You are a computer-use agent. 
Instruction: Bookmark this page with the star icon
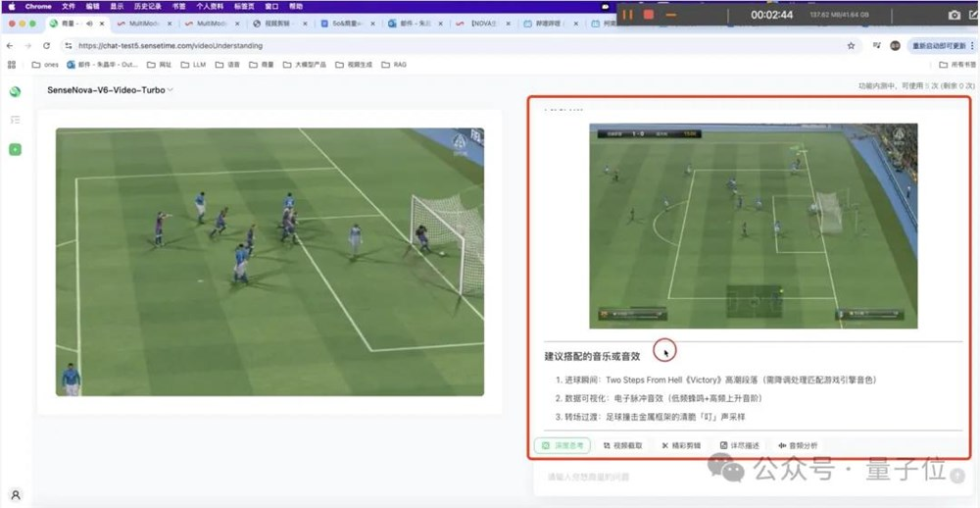pos(851,46)
